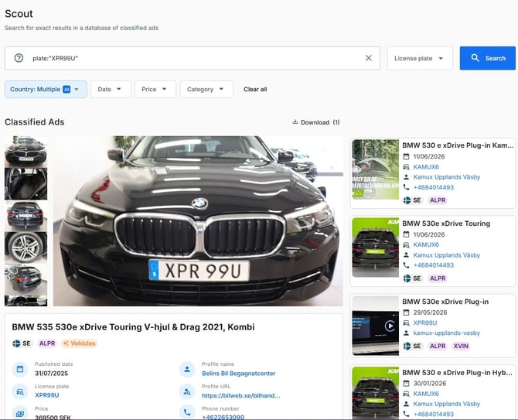Expand the Country: Multiple filter
This screenshot has height=420, width=518.
46,89
